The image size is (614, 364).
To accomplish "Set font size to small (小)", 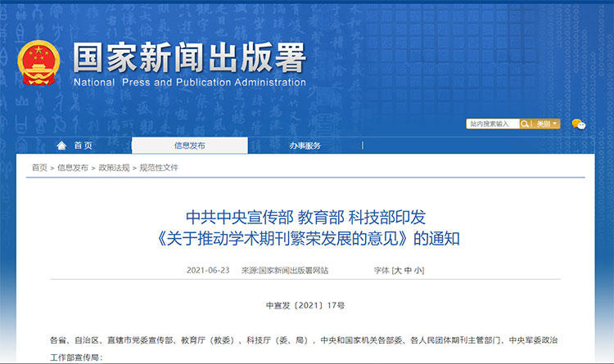I will click(418, 270).
